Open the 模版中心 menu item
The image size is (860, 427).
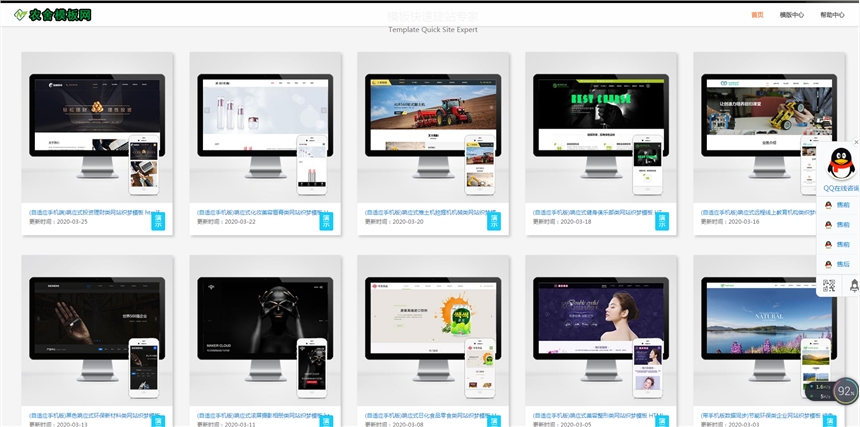click(x=791, y=15)
